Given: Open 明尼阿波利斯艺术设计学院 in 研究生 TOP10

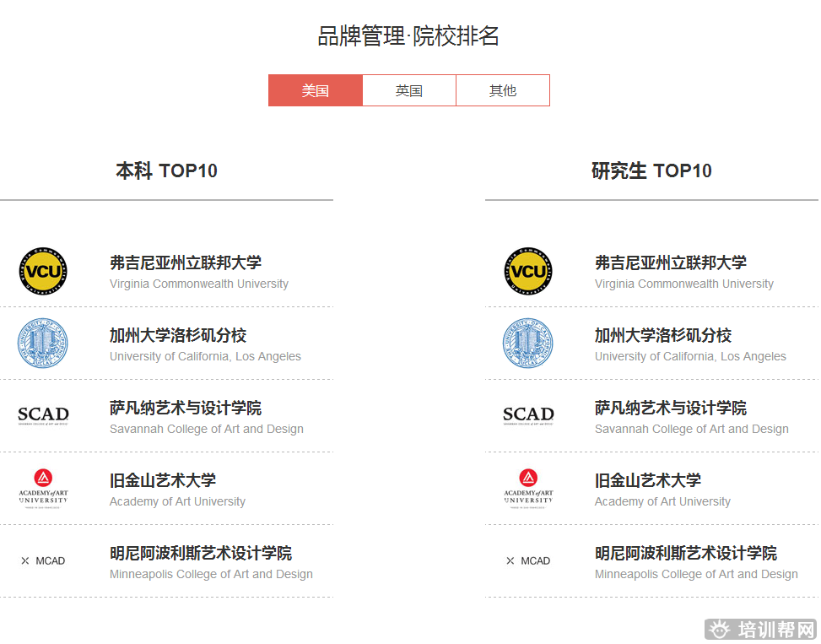Looking at the screenshot, I should [686, 553].
